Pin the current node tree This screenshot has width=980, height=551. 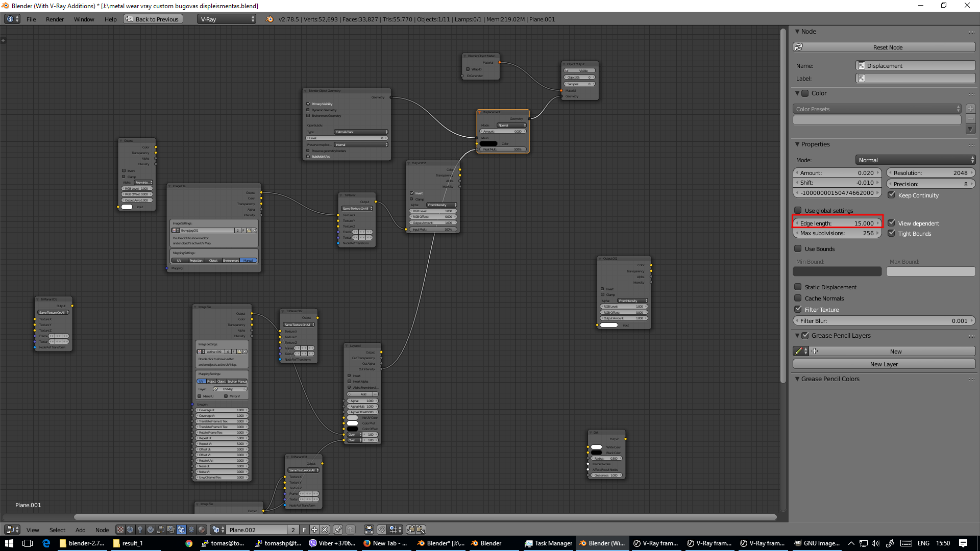coord(337,530)
